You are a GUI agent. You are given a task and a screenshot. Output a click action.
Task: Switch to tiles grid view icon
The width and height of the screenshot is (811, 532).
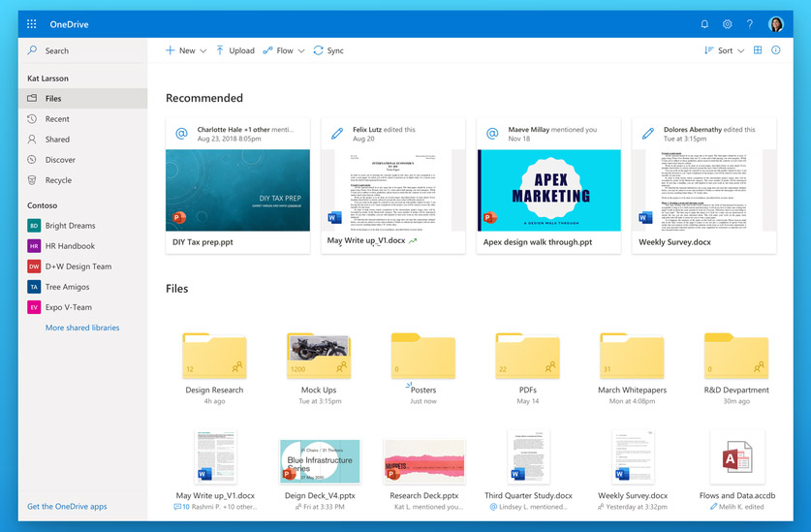[x=758, y=50]
